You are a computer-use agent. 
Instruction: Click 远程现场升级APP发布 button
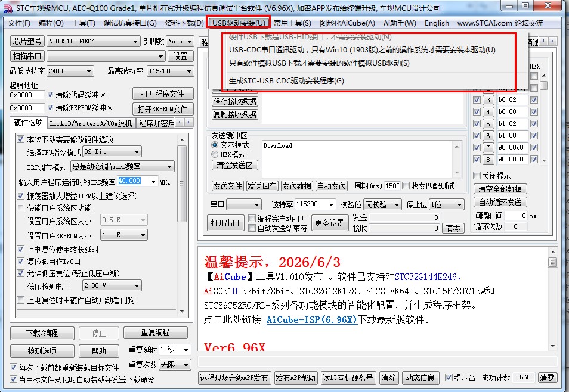pos(234,378)
